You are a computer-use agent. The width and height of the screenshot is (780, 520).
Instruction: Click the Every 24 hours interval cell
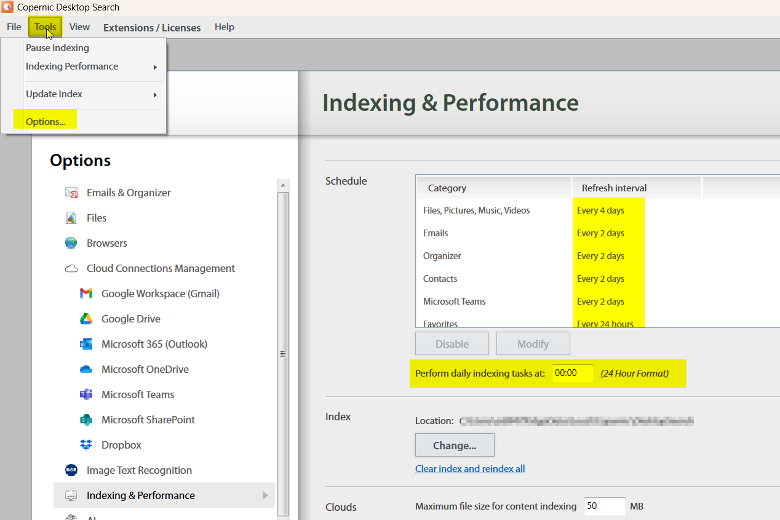(x=605, y=323)
